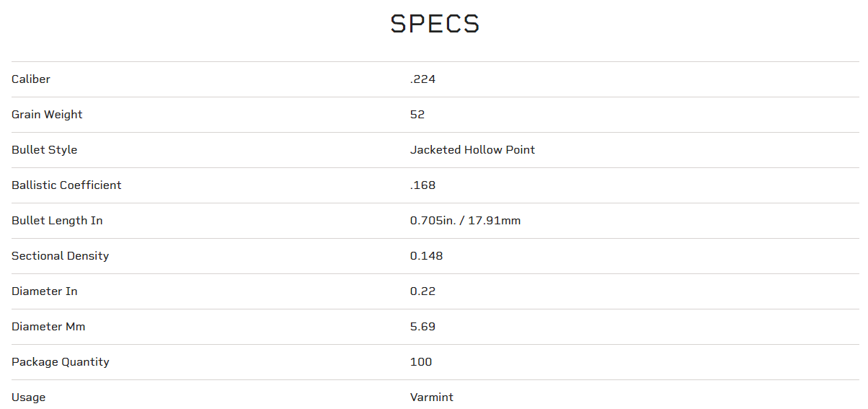Select the grain weight value 52
Screen dimensions: 868x409
tap(417, 115)
